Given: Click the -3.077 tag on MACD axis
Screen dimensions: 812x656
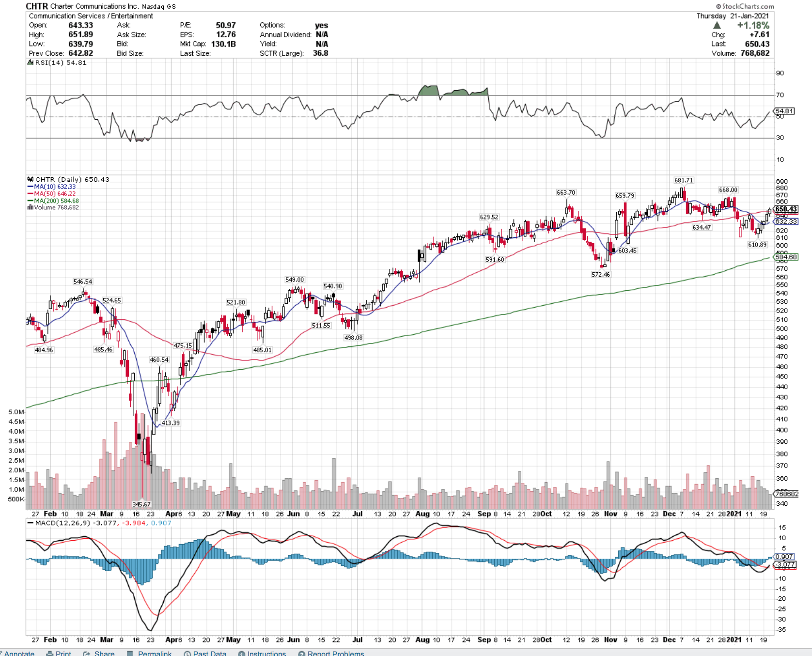Looking at the screenshot, I should 785,564.
